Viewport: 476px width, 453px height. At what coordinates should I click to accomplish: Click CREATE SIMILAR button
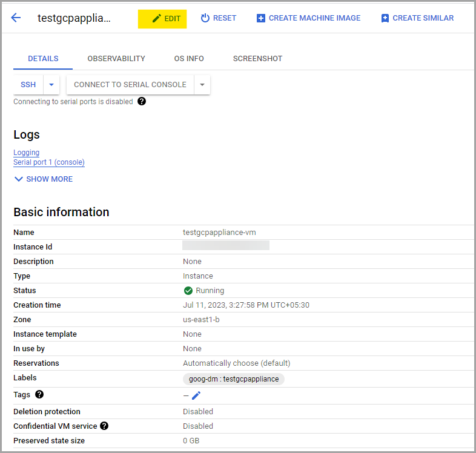pyautogui.click(x=417, y=18)
